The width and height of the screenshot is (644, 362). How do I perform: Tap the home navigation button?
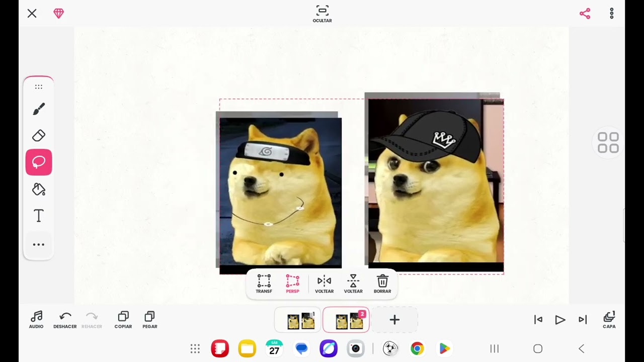coord(538,349)
